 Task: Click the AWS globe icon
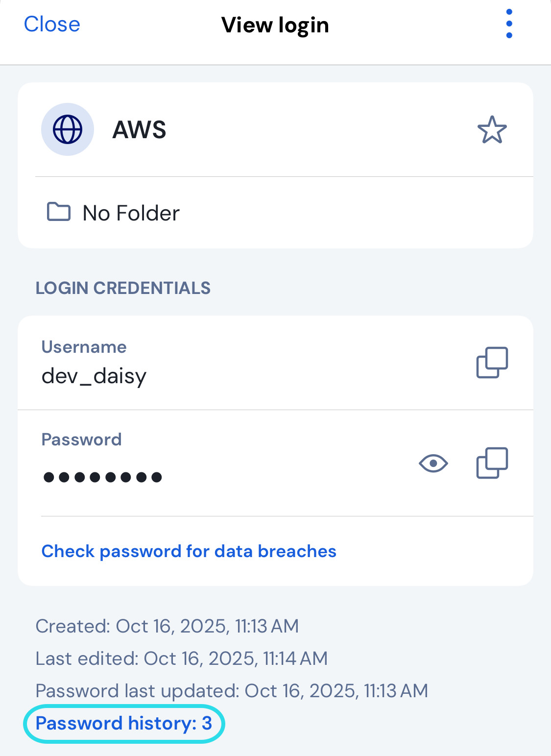[x=68, y=129]
